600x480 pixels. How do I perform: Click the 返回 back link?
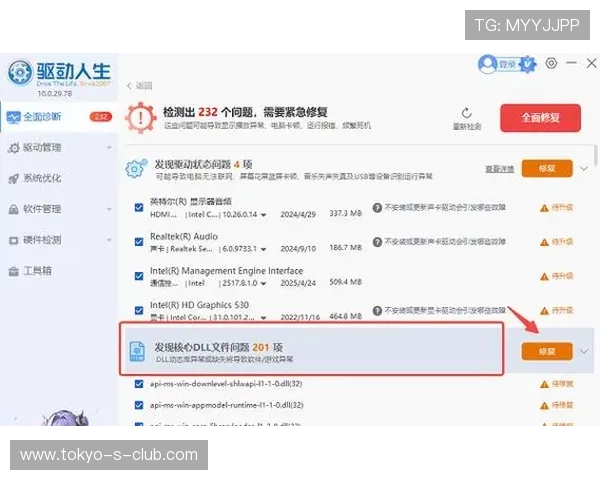pos(141,86)
